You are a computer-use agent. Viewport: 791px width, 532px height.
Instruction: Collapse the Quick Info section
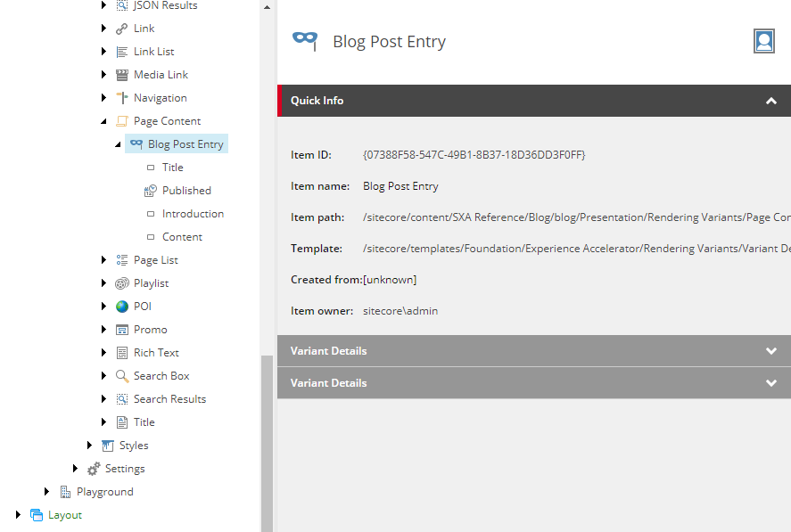coord(770,101)
